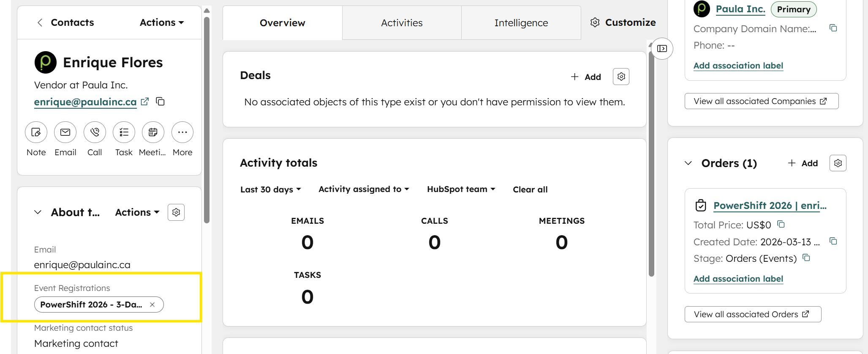Click the CALLS count
The image size is (868, 354).
click(x=435, y=242)
